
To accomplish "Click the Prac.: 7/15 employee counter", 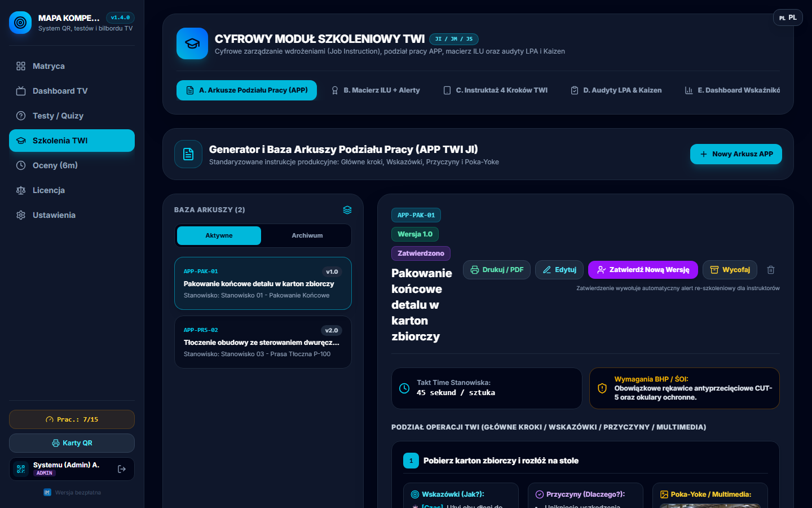I will pos(72,419).
